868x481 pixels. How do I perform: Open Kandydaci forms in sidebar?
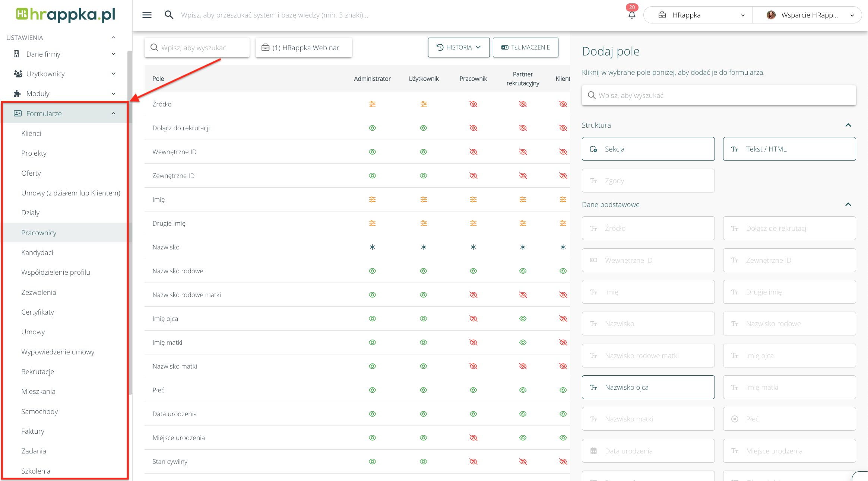point(37,252)
